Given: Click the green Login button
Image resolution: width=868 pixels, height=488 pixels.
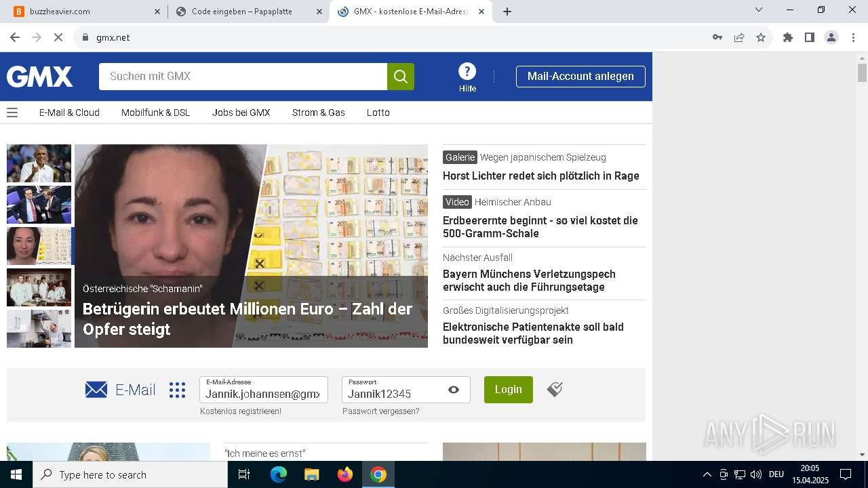Looking at the screenshot, I should (x=508, y=390).
